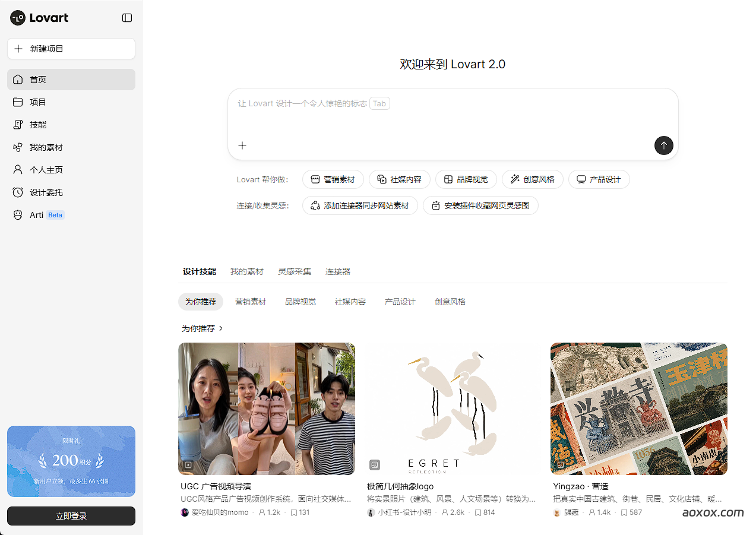Select the 创意风格 suggestion chip

coord(533,179)
